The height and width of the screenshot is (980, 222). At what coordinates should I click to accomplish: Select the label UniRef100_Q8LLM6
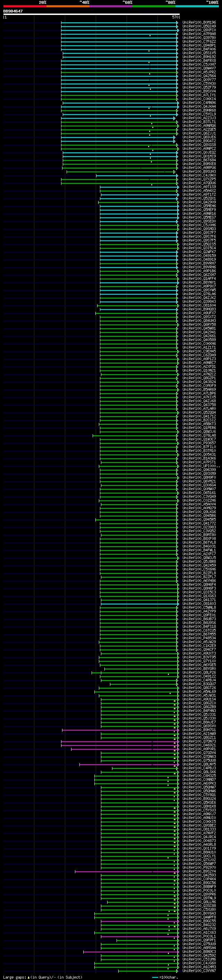tap(199, 902)
